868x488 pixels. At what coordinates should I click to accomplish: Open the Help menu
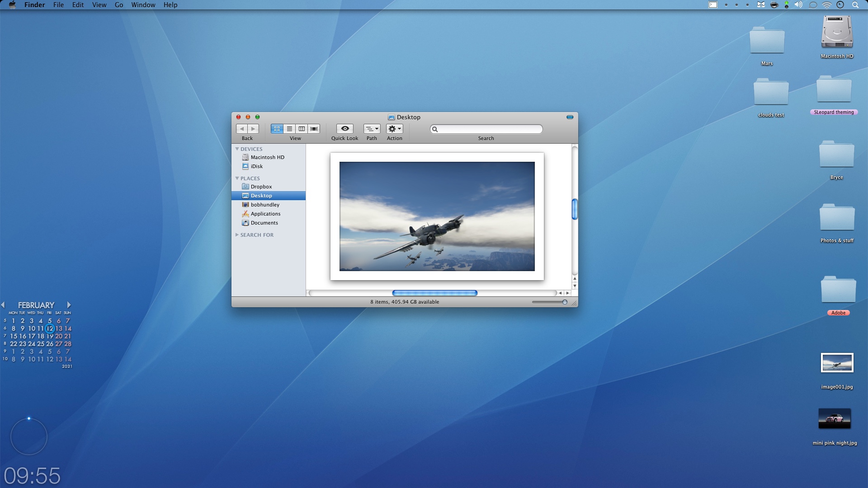coord(170,5)
